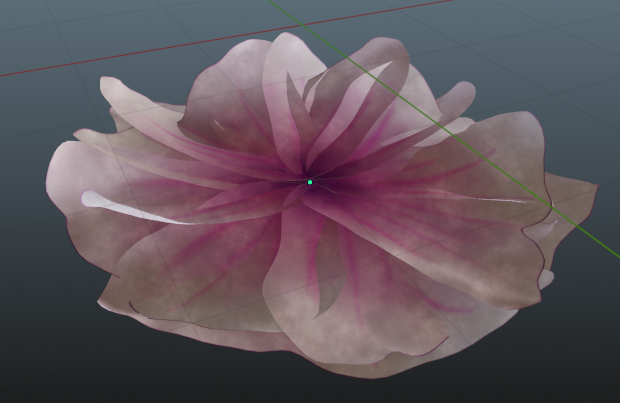Select the curled petal at upper right
Viewport: 620px width, 403px height.
(x=455, y=100)
